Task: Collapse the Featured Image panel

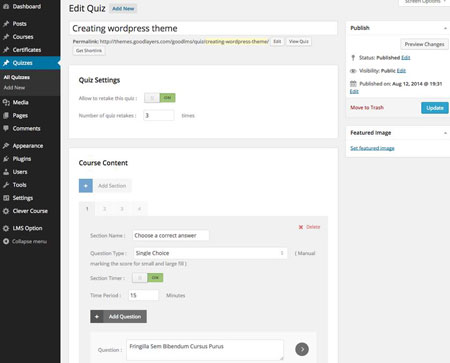Action: point(445,133)
